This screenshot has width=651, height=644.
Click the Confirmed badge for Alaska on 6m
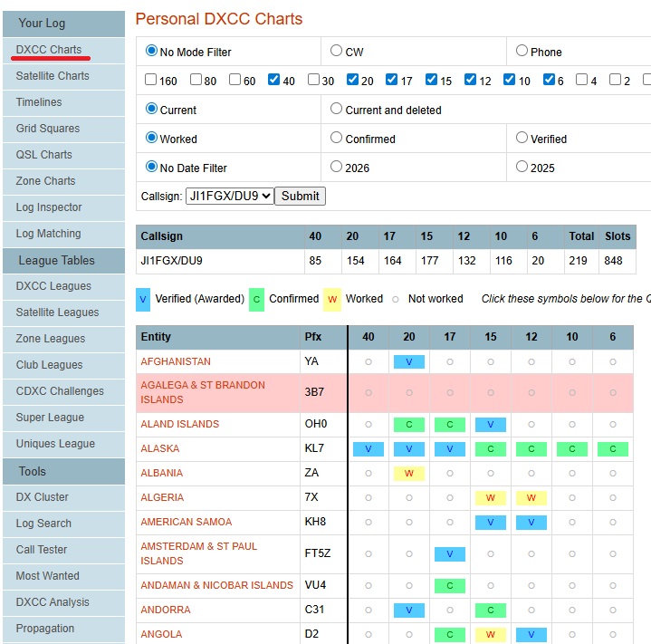pyautogui.click(x=613, y=448)
